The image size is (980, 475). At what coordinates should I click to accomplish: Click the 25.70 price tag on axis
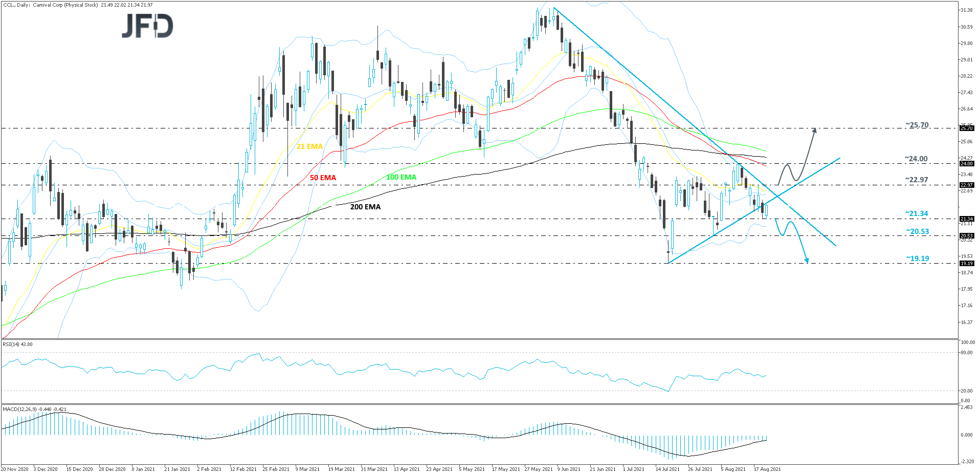[x=966, y=128]
